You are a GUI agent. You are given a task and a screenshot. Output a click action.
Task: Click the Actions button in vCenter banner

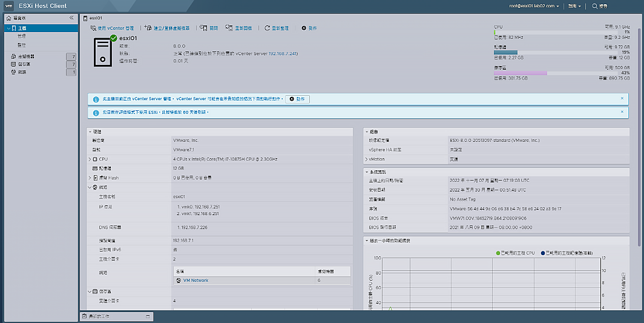point(297,99)
